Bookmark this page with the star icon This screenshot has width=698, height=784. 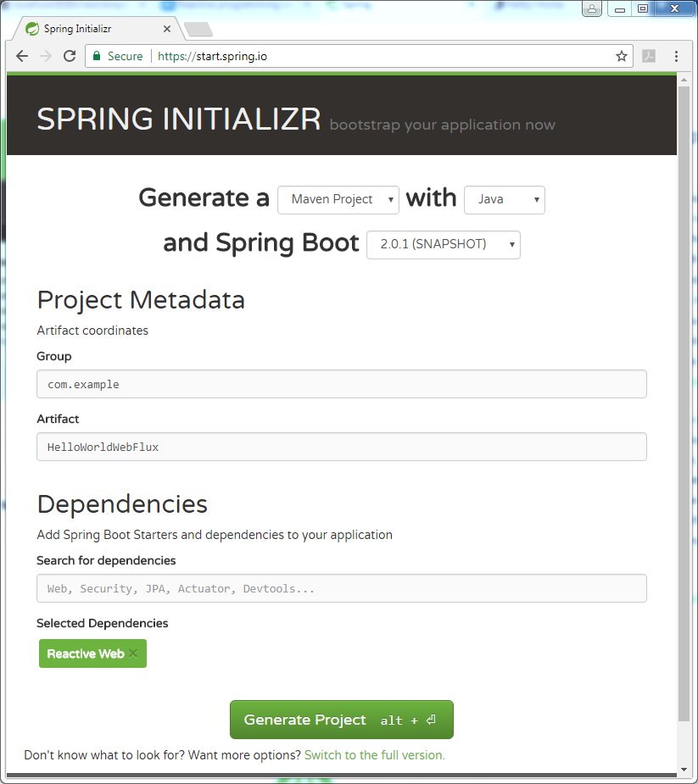(622, 56)
